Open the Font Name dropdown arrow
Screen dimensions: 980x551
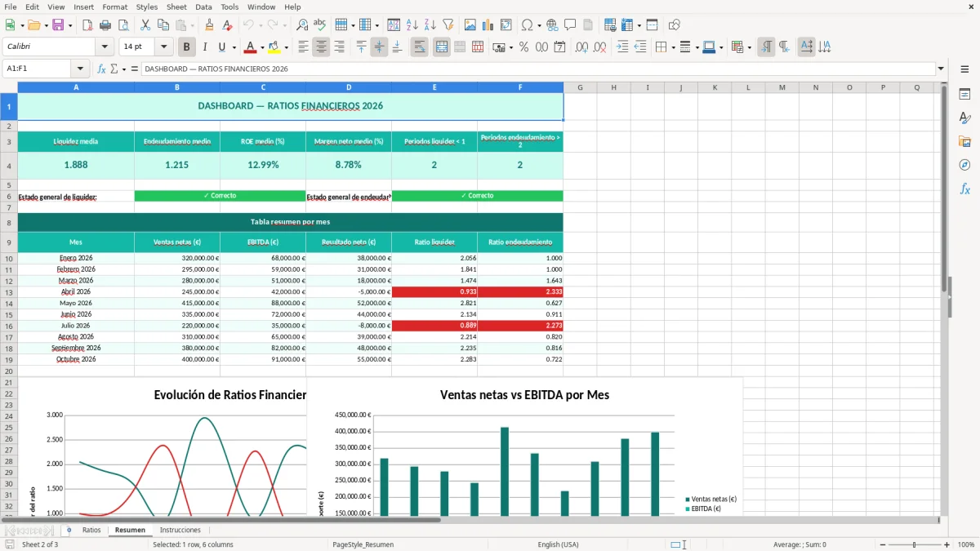pyautogui.click(x=105, y=47)
